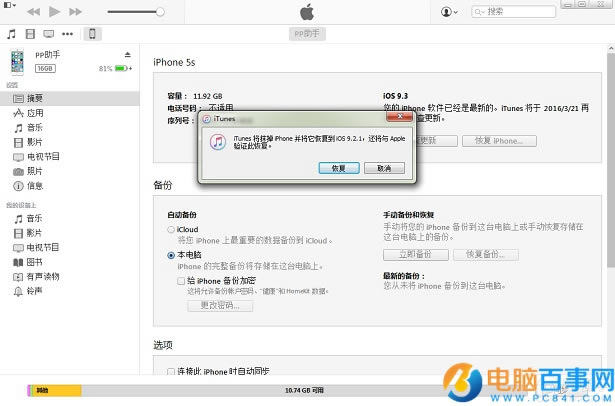Screen dimensions: 615x406
Task: Click the iOS 9.3 version text
Action: (x=395, y=96)
